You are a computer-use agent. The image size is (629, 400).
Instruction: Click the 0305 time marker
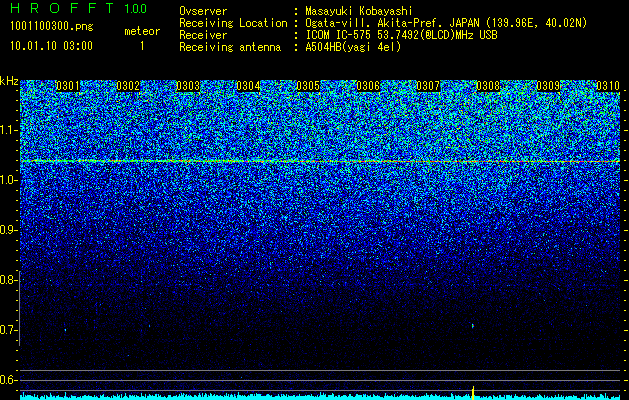[x=308, y=86]
